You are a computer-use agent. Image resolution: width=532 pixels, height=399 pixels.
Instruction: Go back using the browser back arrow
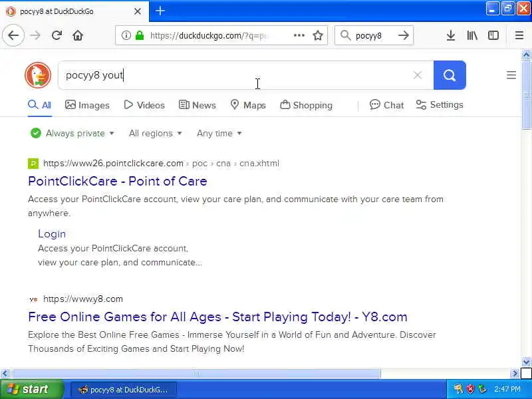pyautogui.click(x=13, y=35)
